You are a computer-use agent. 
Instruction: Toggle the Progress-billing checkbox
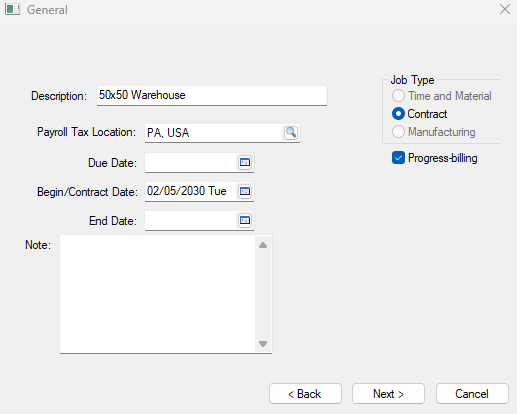point(398,158)
